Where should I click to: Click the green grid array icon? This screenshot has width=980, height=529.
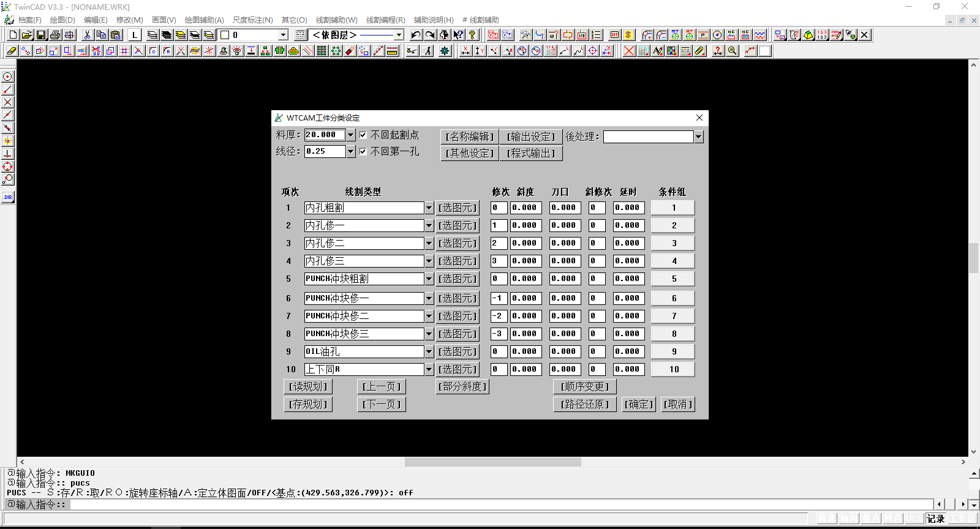(322, 51)
